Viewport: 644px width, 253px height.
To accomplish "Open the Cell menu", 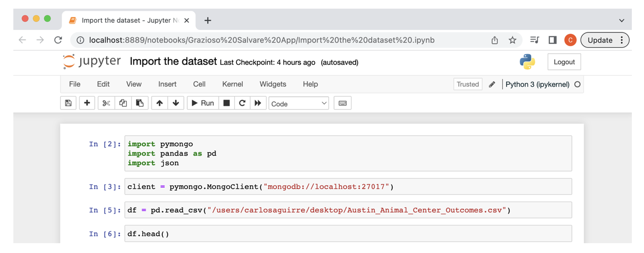I will pos(199,84).
